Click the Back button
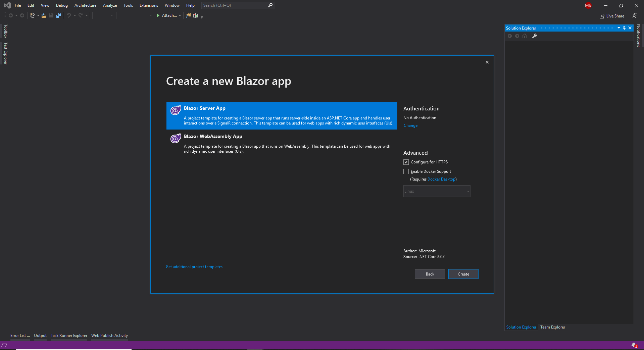This screenshot has height=350, width=644. [x=430, y=274]
